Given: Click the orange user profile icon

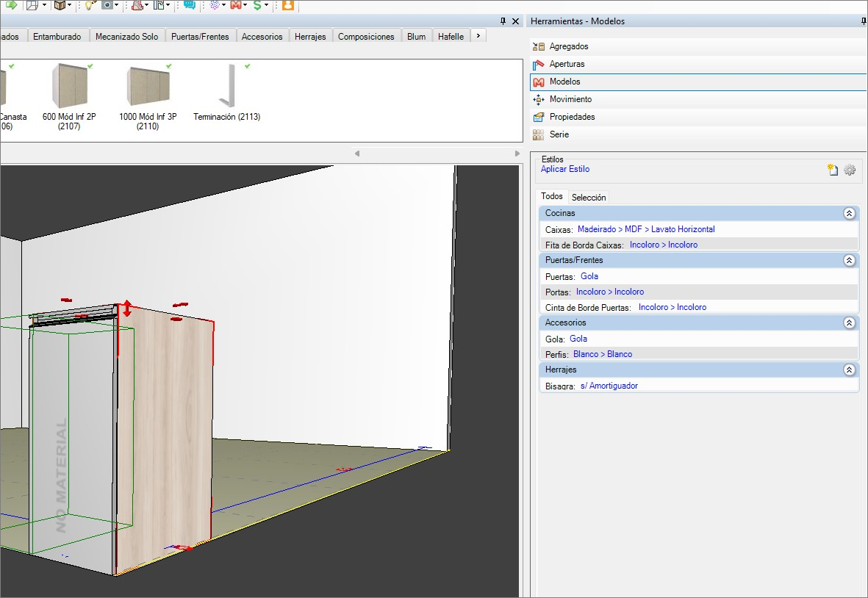Looking at the screenshot, I should pos(288,5).
